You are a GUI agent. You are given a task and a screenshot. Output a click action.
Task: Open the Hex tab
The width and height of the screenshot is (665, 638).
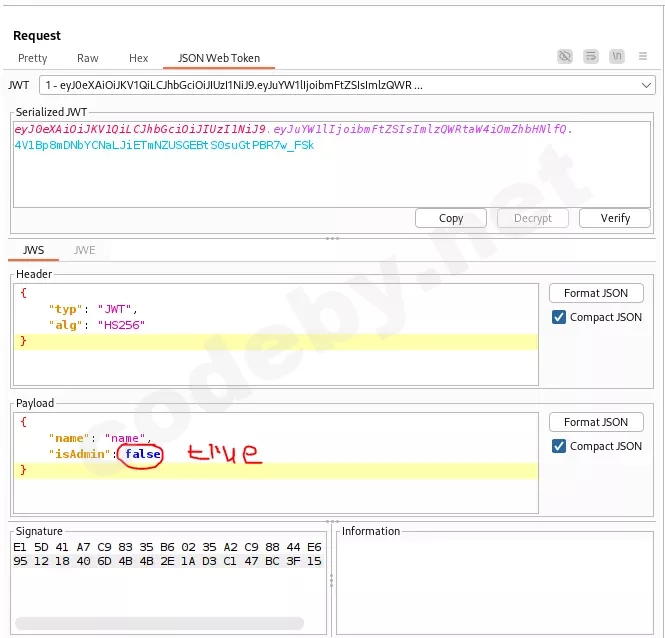(138, 58)
